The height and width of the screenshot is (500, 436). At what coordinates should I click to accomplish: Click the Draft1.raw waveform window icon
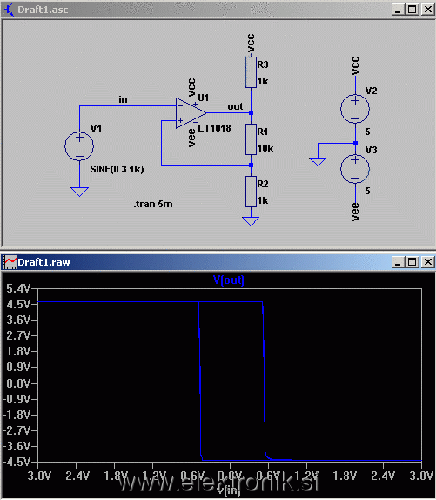coord(9,262)
